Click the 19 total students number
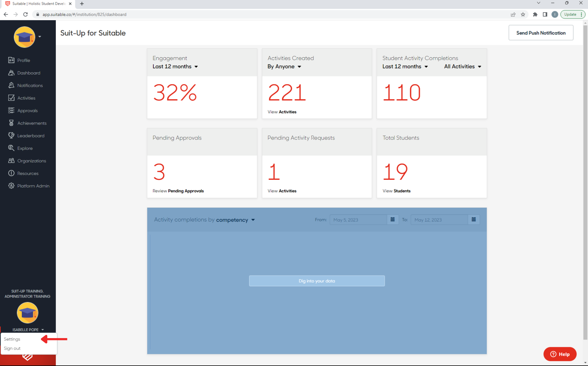 (395, 172)
